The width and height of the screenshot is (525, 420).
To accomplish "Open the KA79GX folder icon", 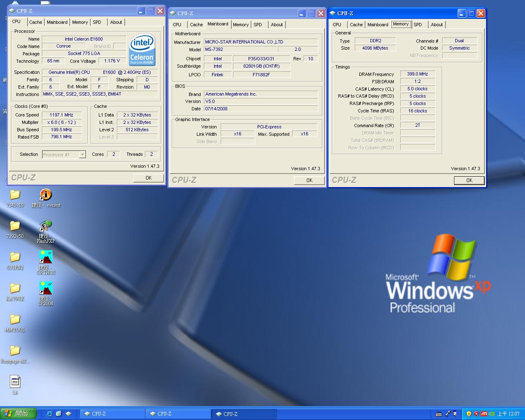I will tap(15, 289).
